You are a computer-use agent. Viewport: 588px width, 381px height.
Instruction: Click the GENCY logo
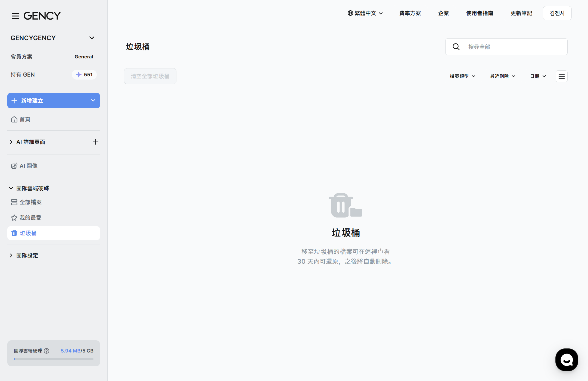[42, 16]
